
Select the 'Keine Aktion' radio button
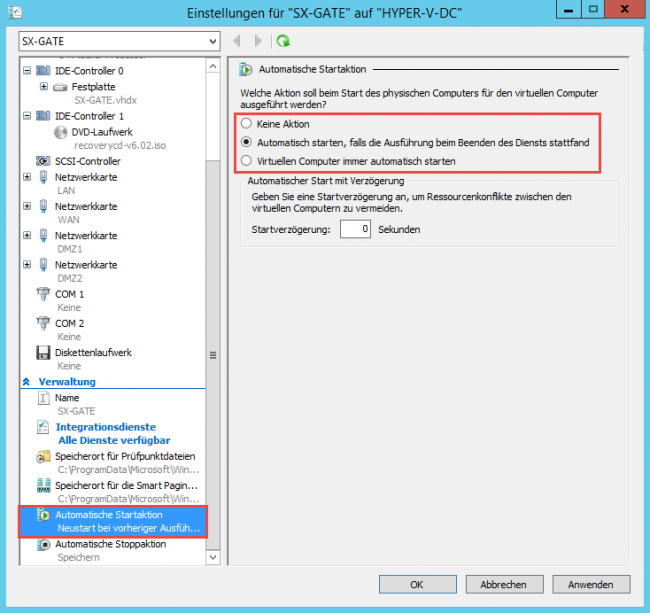245,125
